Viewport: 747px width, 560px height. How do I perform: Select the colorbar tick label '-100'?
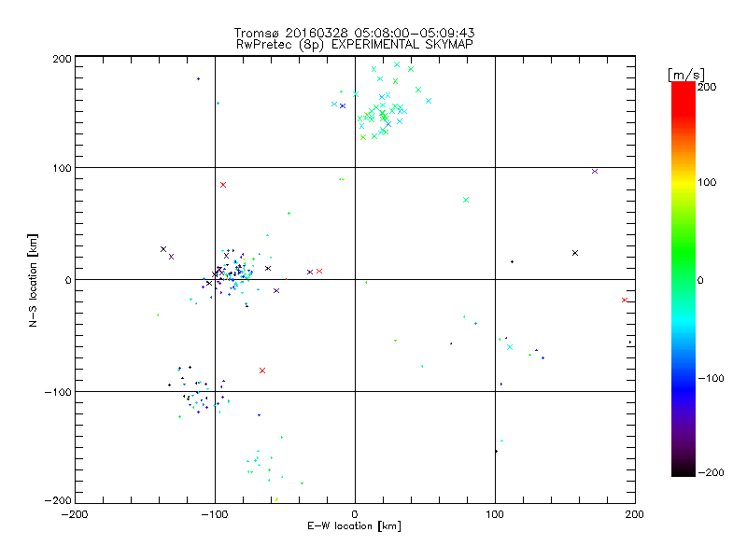[711, 378]
